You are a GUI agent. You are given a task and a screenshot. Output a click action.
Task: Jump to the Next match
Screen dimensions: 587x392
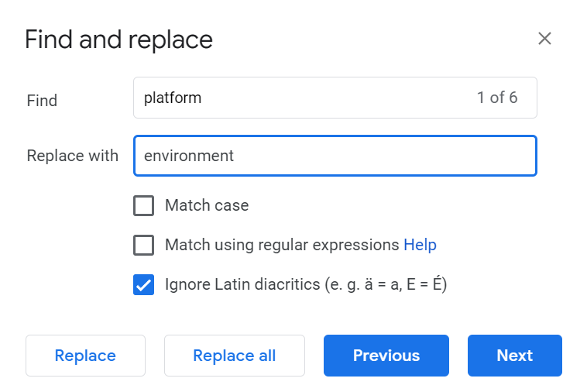pos(514,356)
